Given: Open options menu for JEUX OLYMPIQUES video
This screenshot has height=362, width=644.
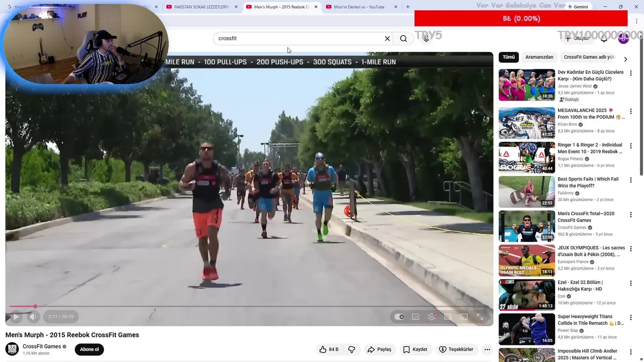Looking at the screenshot, I should coord(630,249).
